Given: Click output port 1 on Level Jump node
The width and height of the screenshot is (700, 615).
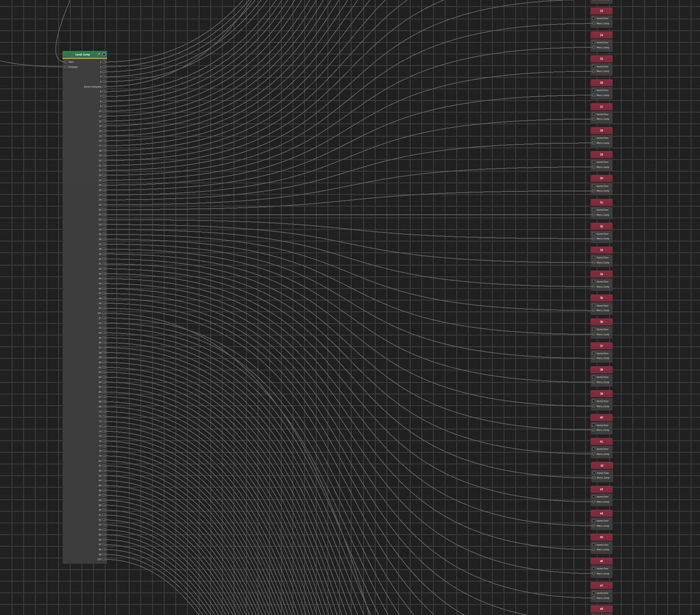Looking at the screenshot, I should pyautogui.click(x=104, y=62).
